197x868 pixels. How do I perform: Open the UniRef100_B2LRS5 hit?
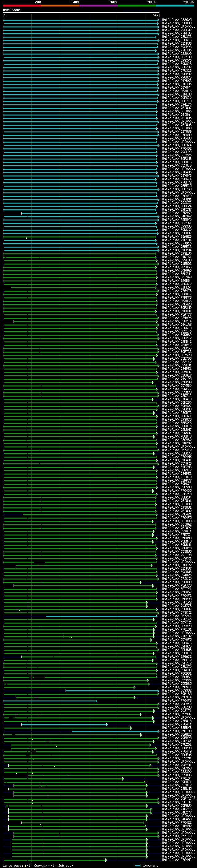click(177, 453)
